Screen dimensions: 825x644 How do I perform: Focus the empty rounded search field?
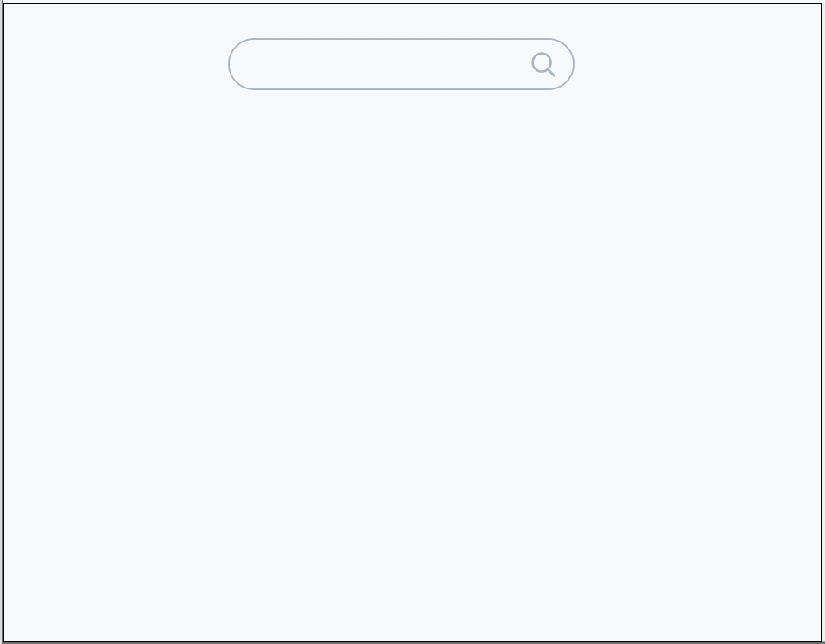pos(401,64)
